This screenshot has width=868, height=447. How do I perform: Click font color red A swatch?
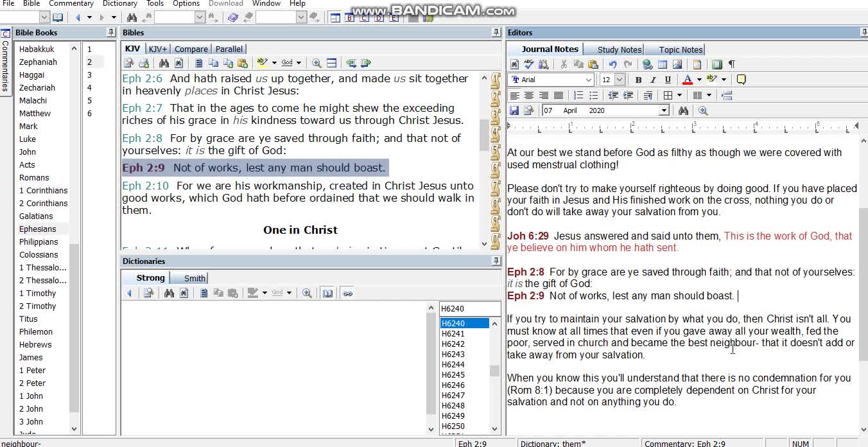click(x=688, y=80)
